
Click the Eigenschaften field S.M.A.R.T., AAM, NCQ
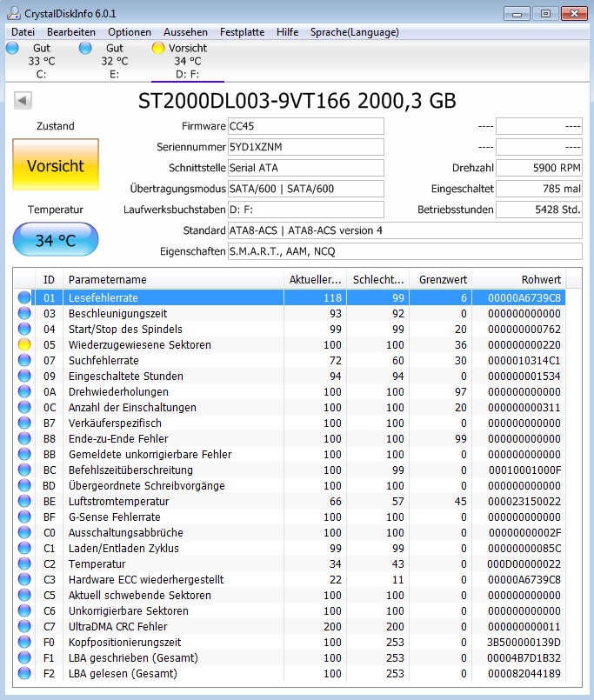404,251
